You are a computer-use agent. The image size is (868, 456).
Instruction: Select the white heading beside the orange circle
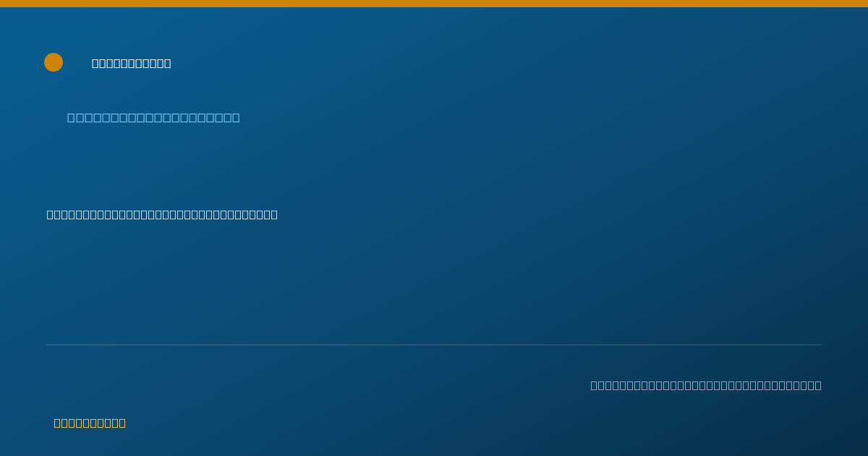[x=132, y=64]
